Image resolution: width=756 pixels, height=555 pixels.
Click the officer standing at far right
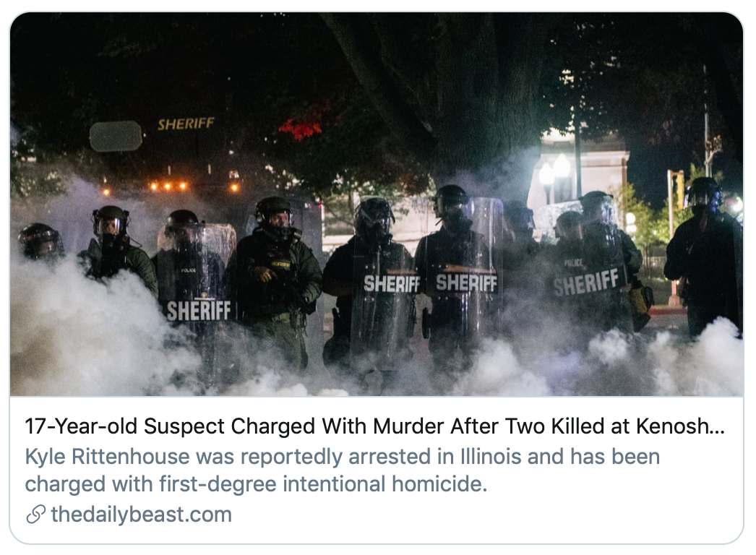703,256
